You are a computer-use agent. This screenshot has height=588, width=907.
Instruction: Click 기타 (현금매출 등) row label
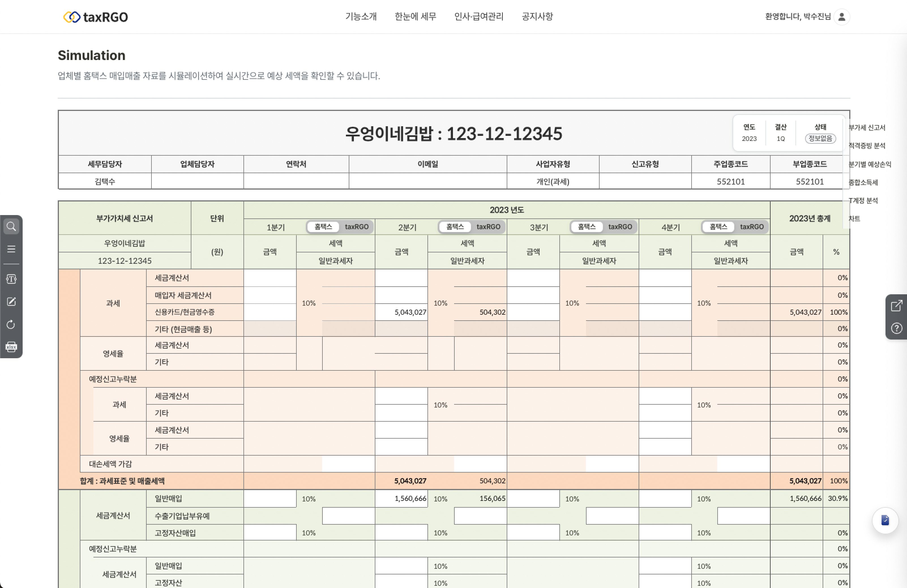click(183, 329)
